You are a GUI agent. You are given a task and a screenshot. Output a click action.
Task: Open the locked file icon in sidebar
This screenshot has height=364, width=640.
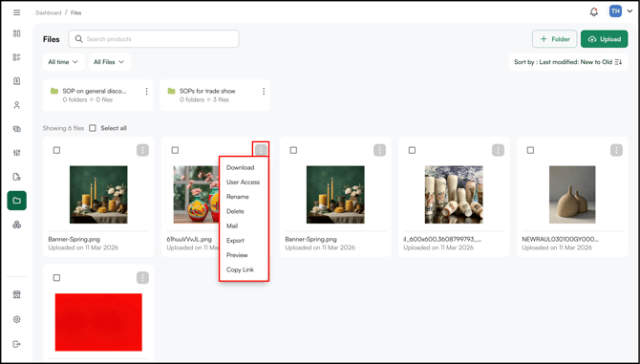(x=17, y=177)
